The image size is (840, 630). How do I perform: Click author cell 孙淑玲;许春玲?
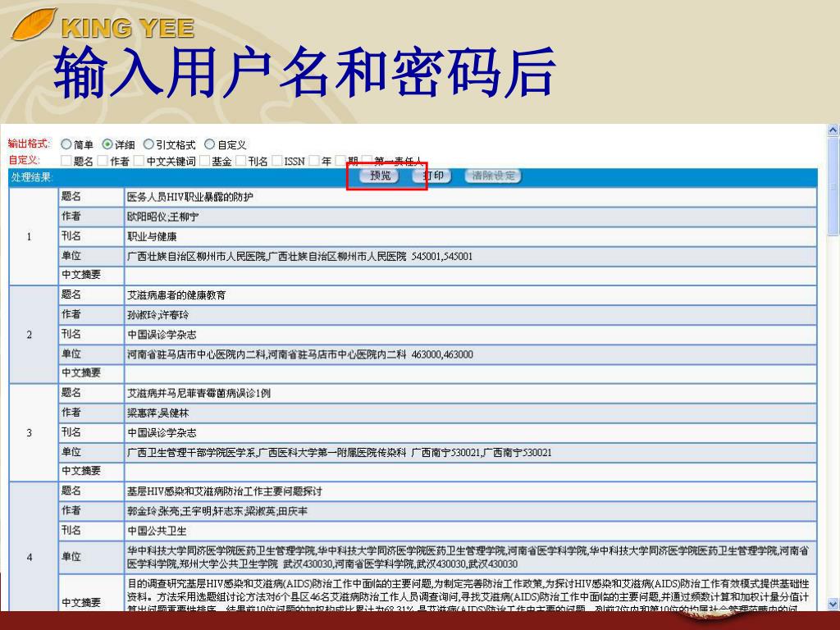click(x=470, y=315)
